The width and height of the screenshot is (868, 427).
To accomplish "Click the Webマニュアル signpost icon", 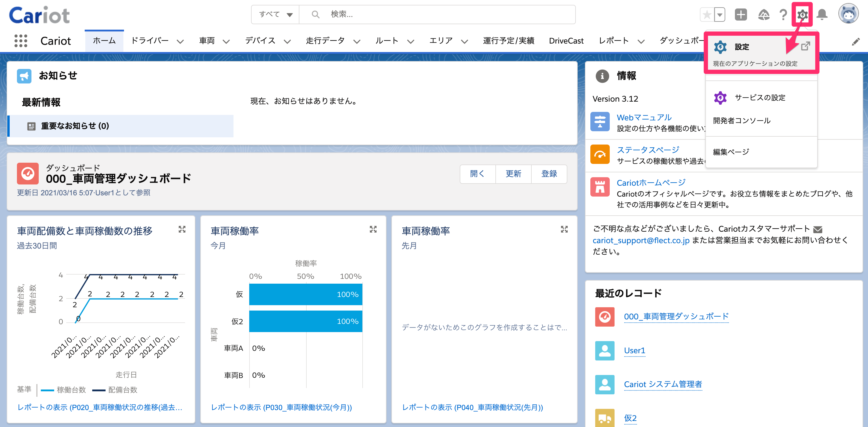I will click(600, 122).
